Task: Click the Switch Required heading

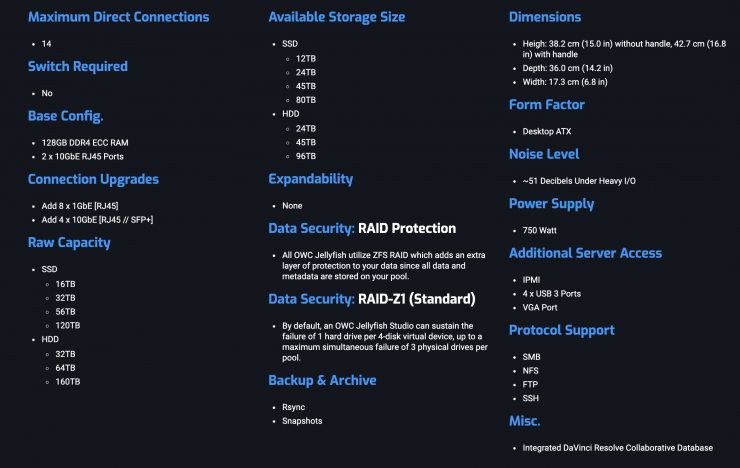Action: click(78, 66)
